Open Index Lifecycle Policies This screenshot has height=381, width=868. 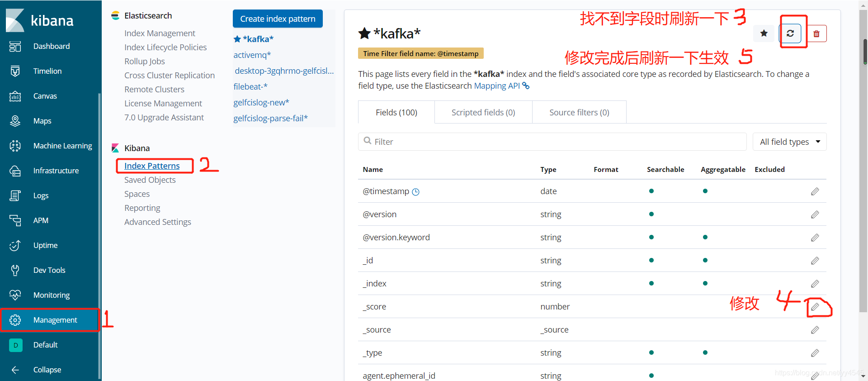[165, 47]
